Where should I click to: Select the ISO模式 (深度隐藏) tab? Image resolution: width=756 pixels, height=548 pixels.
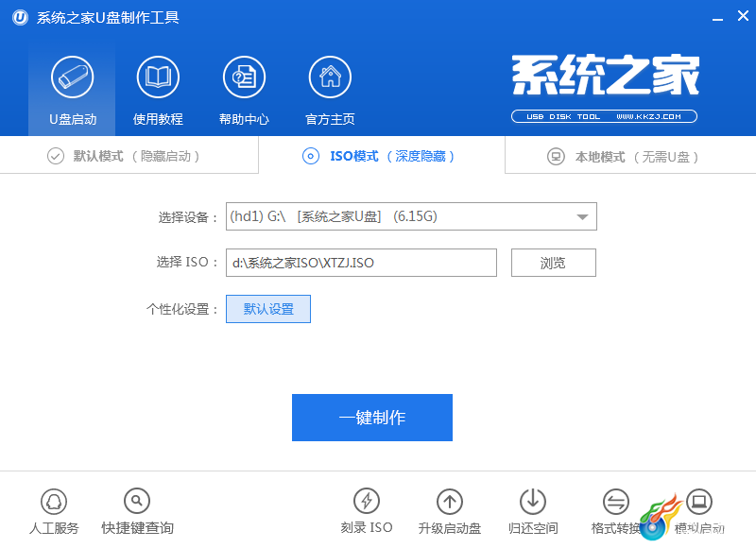pyautogui.click(x=382, y=155)
